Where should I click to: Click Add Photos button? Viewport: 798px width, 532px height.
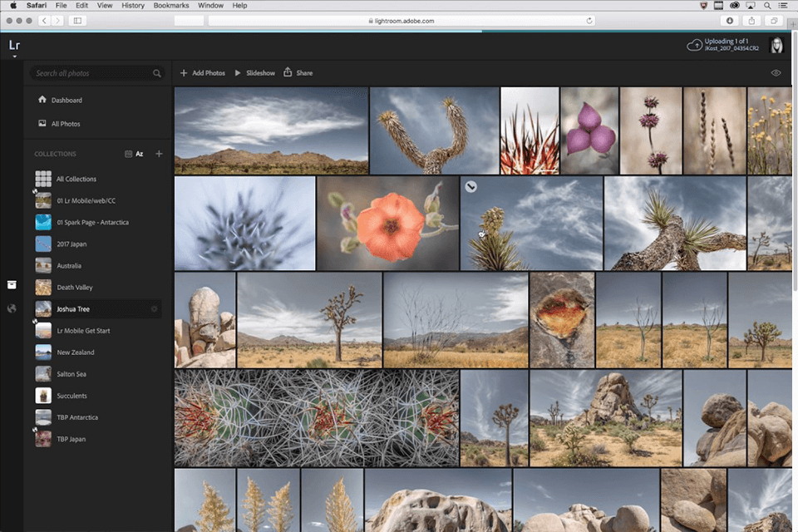tap(203, 73)
